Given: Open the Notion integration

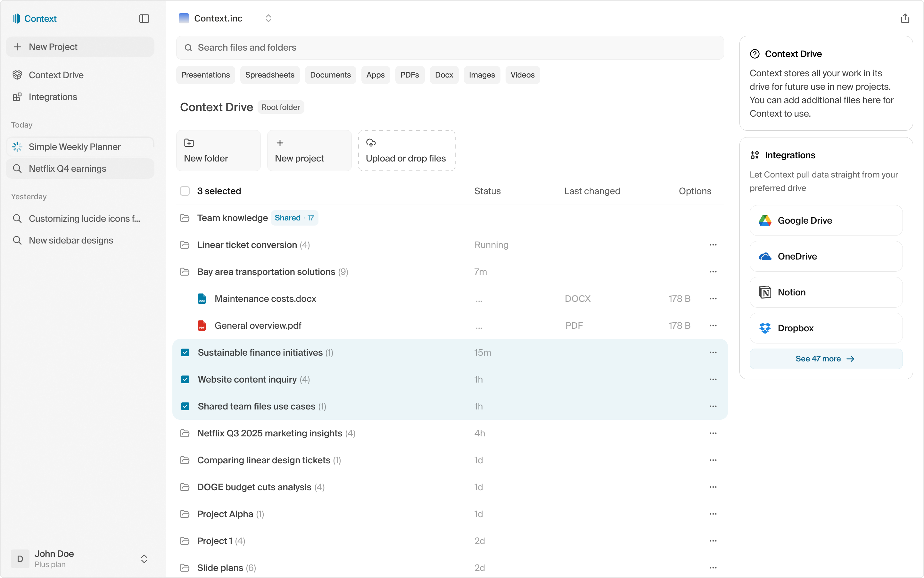Looking at the screenshot, I should [x=826, y=292].
